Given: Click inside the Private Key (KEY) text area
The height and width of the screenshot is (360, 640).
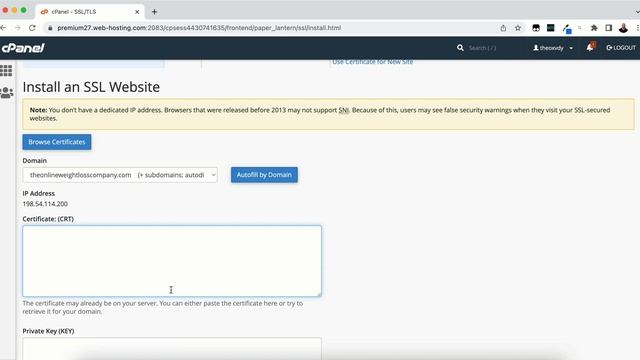Looking at the screenshot, I should [172, 349].
